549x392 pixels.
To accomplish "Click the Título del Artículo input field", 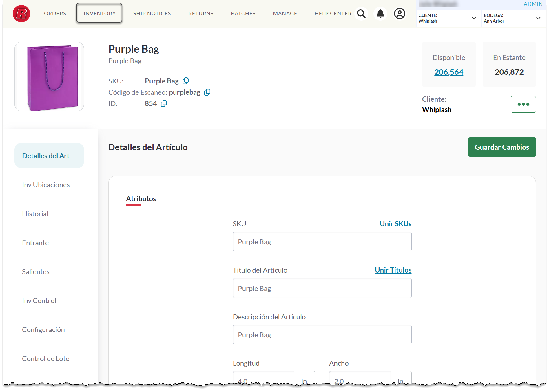I will pyautogui.click(x=322, y=288).
